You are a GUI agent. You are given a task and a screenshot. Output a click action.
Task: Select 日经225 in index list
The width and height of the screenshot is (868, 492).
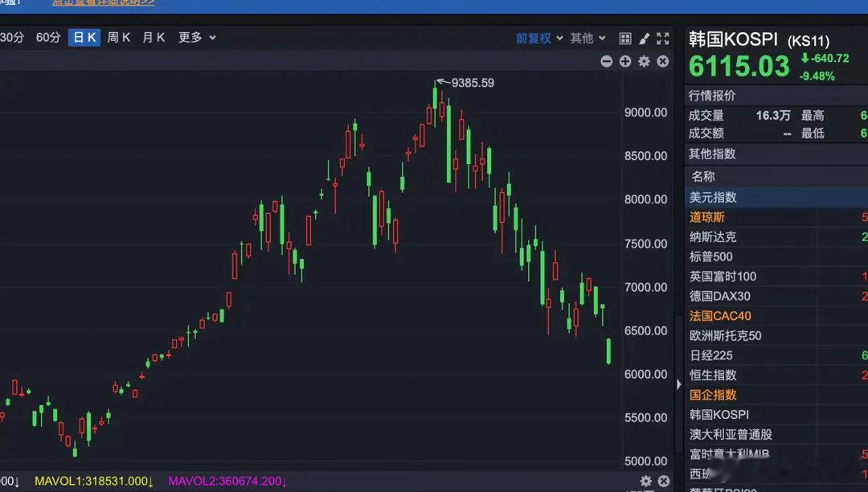click(x=776, y=355)
